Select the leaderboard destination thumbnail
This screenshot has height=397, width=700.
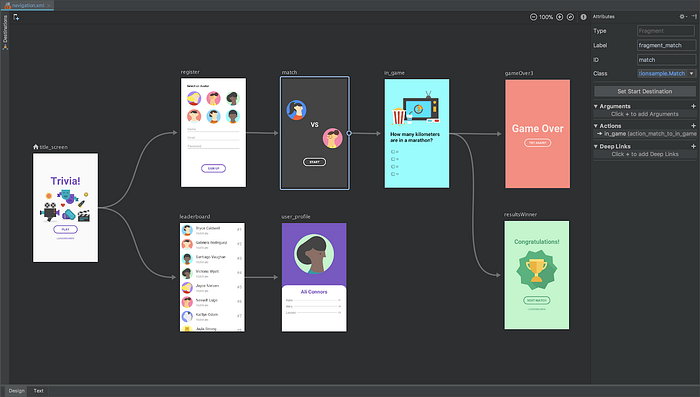(212, 277)
